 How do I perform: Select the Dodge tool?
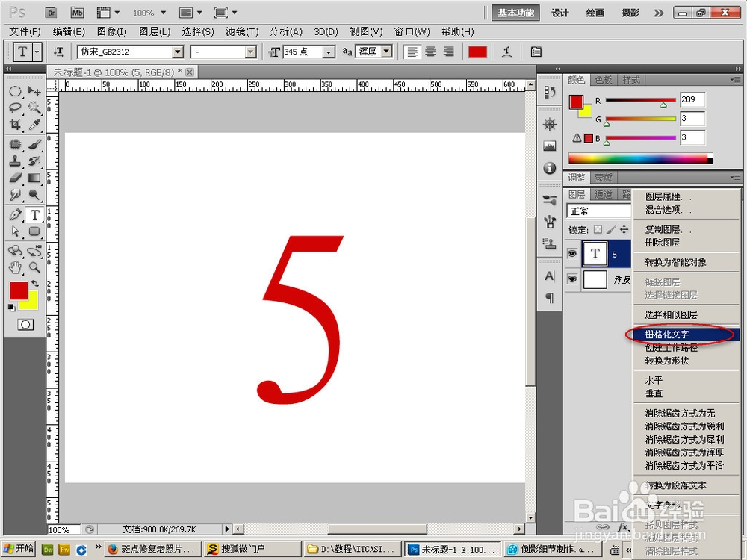point(34,194)
